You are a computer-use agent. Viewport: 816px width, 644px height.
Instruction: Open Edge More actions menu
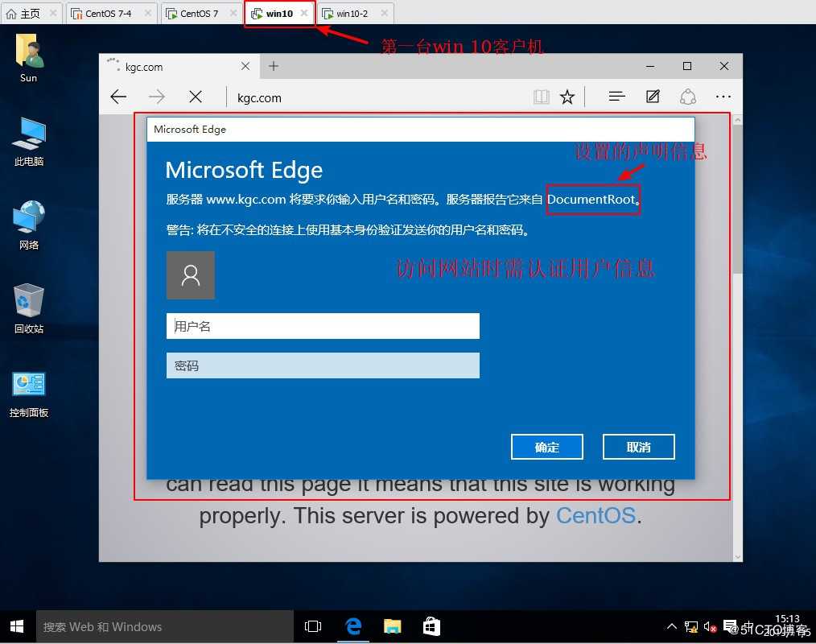pyautogui.click(x=723, y=97)
